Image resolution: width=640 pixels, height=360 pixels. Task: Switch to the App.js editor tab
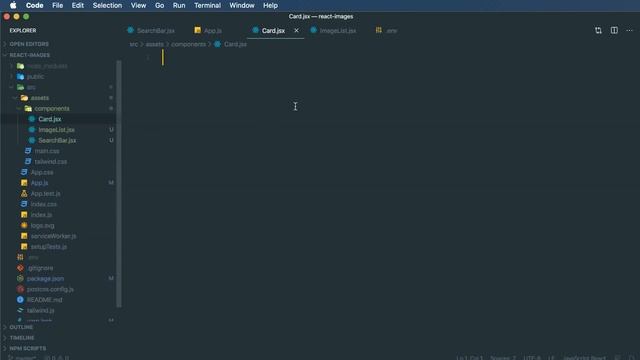coord(213,31)
